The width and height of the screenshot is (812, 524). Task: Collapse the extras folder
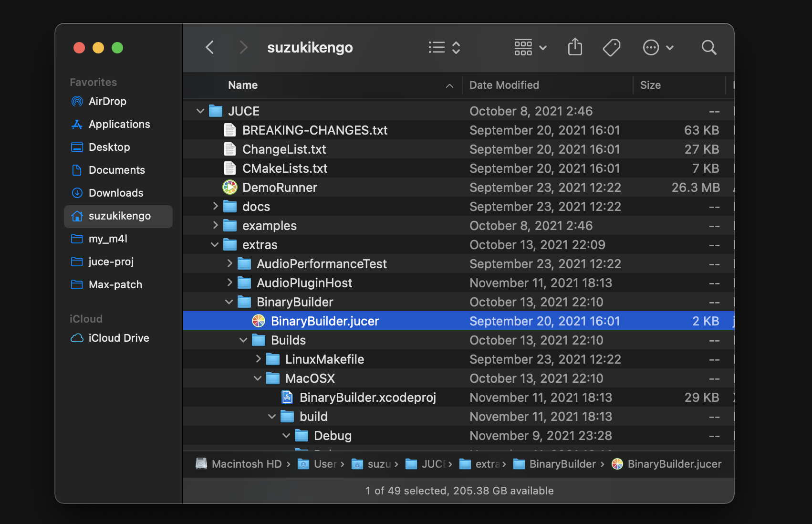pos(215,245)
